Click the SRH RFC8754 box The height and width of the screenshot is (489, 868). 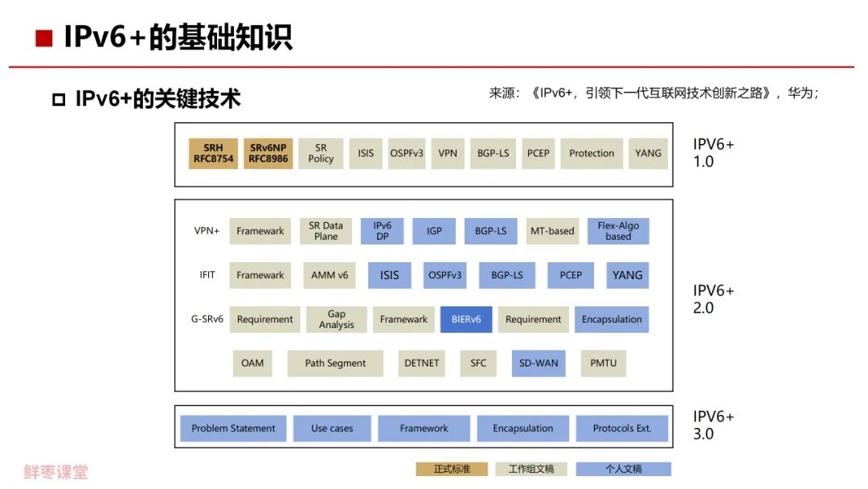click(213, 154)
